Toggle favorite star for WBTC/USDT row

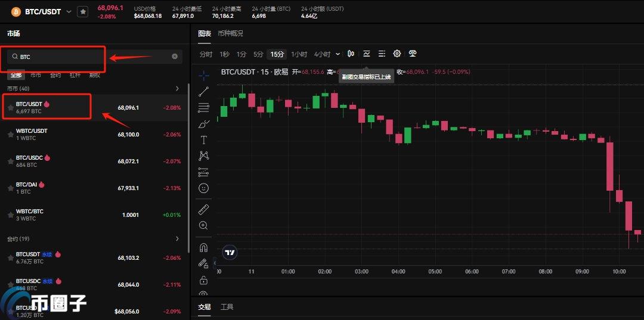(10, 135)
